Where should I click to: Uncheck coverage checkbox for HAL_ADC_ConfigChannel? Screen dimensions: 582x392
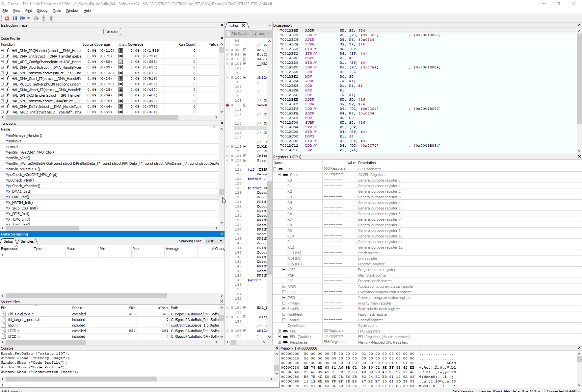tap(121, 62)
